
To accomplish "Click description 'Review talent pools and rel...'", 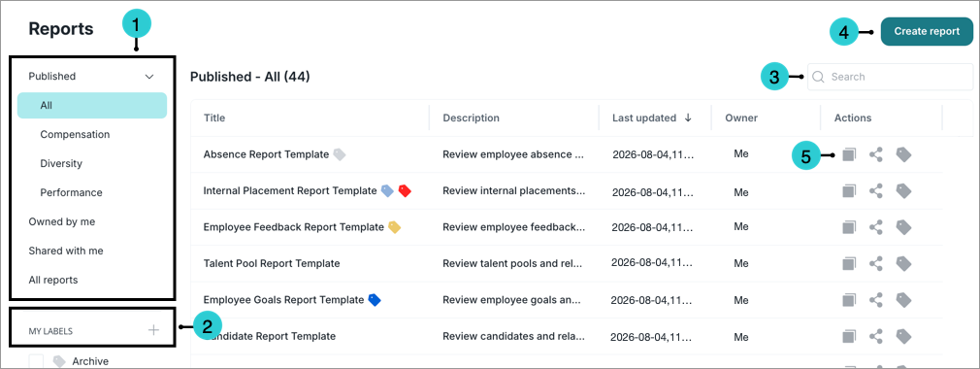I will [513, 263].
